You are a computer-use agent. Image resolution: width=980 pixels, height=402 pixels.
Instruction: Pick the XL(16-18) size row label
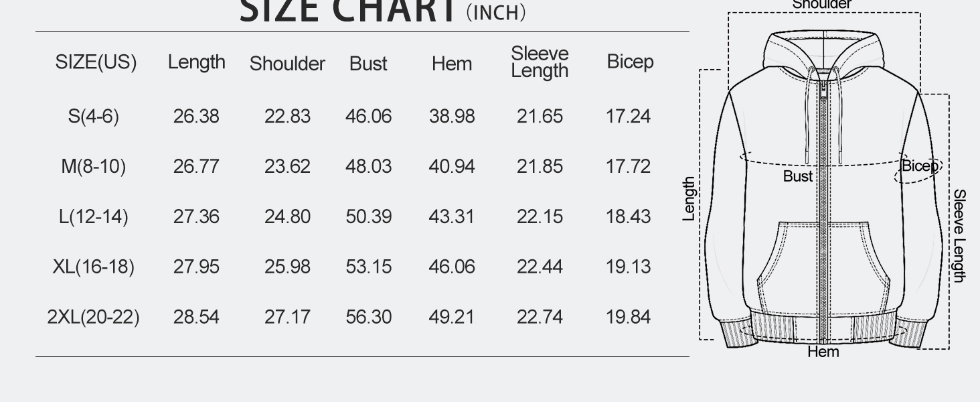point(94,267)
